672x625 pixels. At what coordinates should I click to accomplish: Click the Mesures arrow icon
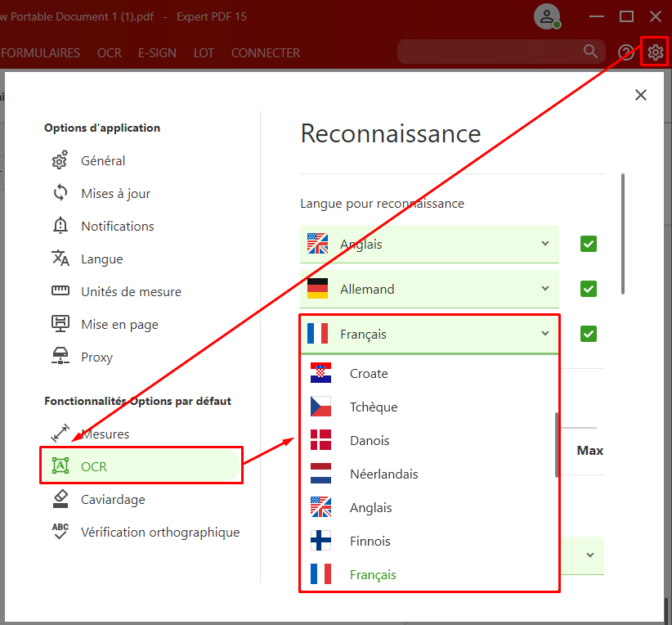pyautogui.click(x=60, y=433)
